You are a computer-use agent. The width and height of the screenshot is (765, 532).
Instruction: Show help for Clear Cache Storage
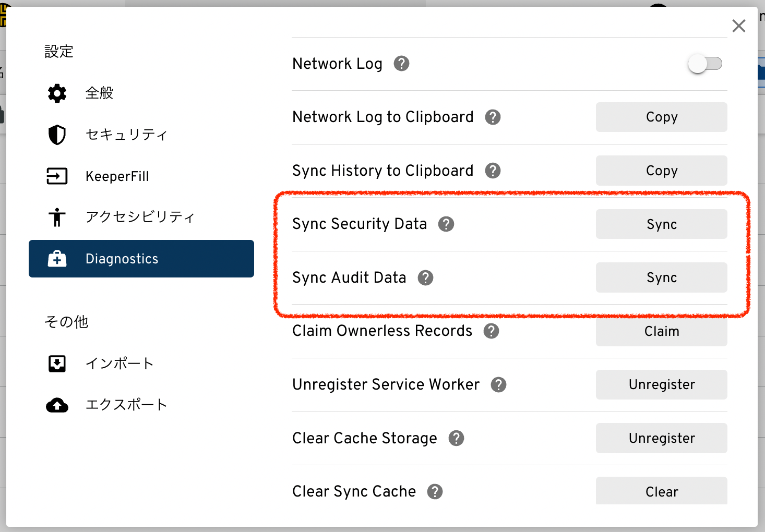point(456,438)
